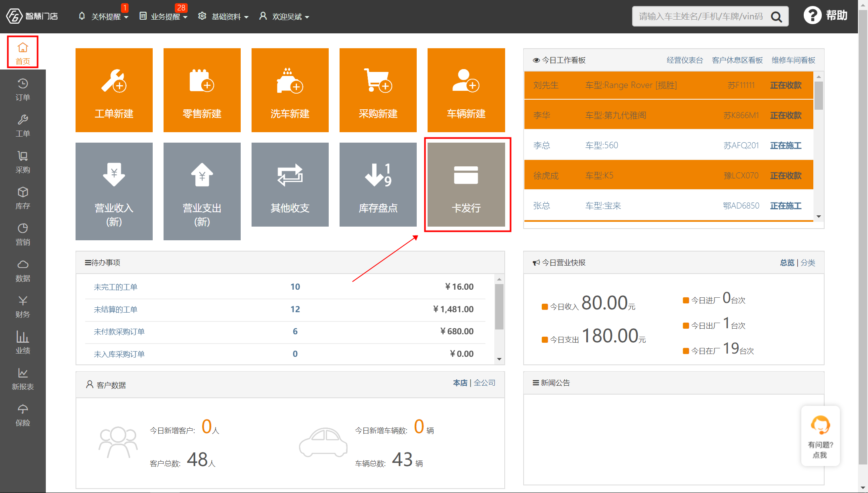Screen dimensions: 868x493
Task: Open 未入库采购订单 link
Action: click(119, 354)
